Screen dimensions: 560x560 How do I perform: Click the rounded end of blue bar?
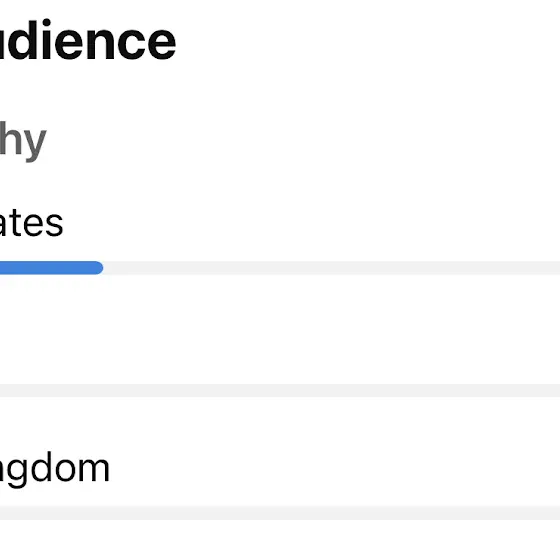pos(97,268)
